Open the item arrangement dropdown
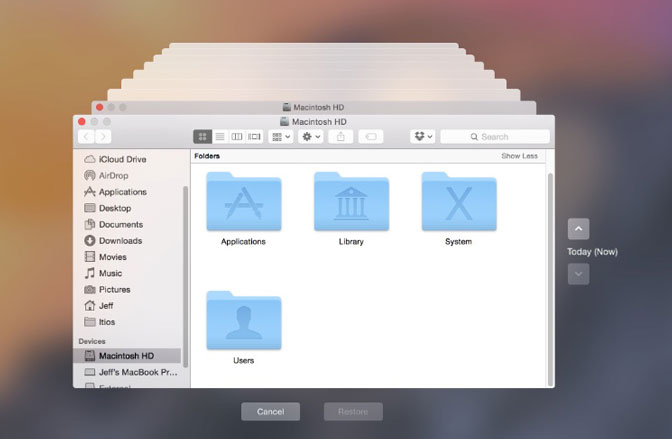Screen dimensions: 672x439 (281, 137)
